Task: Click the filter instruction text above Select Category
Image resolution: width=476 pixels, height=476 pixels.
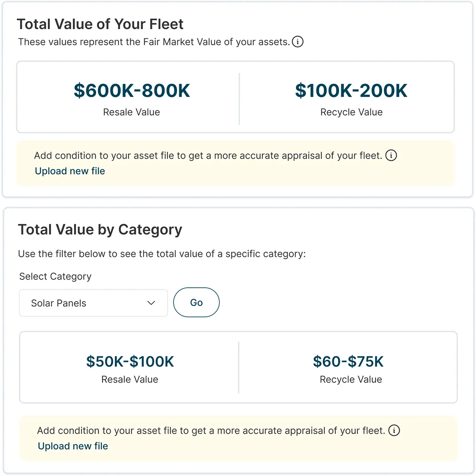Action: (162, 254)
